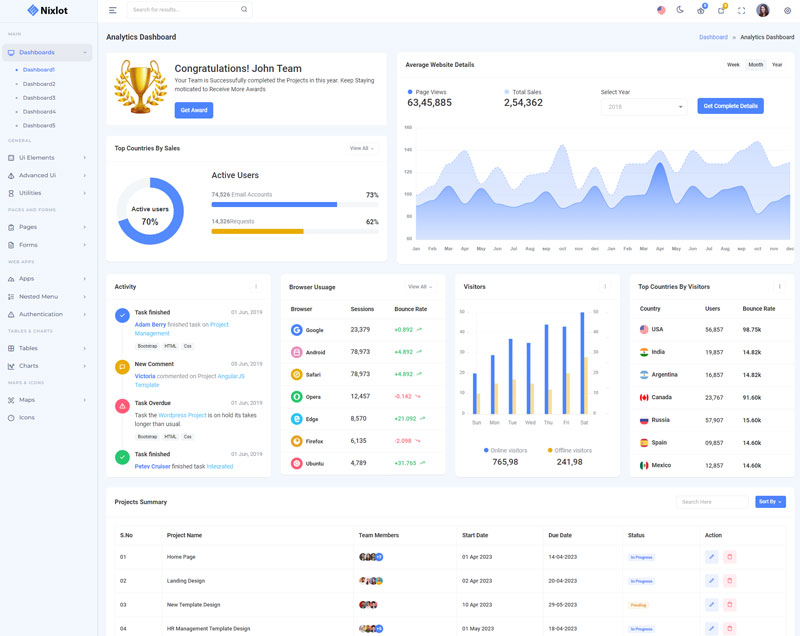This screenshot has width=800, height=636.
Task: Open Dashboard3 in the sidebar
Action: point(39,98)
